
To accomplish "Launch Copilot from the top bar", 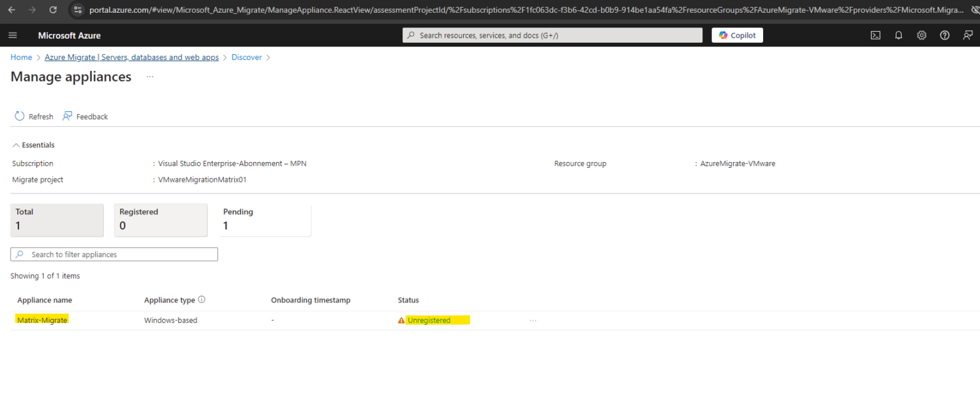I will (x=737, y=35).
